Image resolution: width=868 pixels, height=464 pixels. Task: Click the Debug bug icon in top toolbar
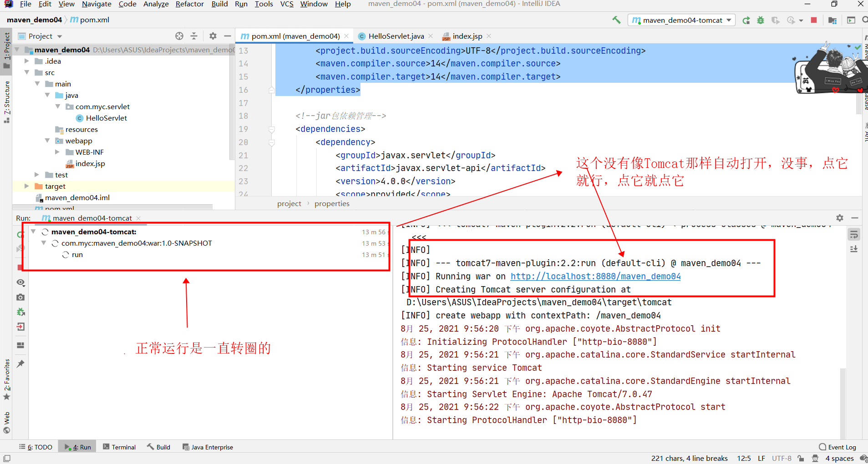pyautogui.click(x=761, y=20)
